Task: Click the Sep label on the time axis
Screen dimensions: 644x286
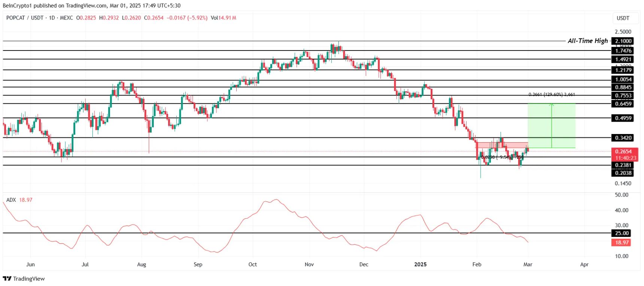Action: click(x=198, y=264)
